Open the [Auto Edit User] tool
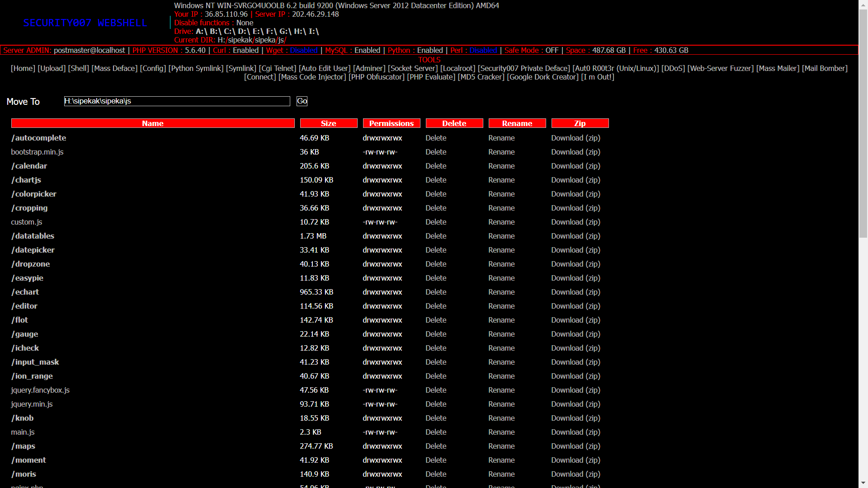The height and width of the screenshot is (488, 868). coord(325,68)
